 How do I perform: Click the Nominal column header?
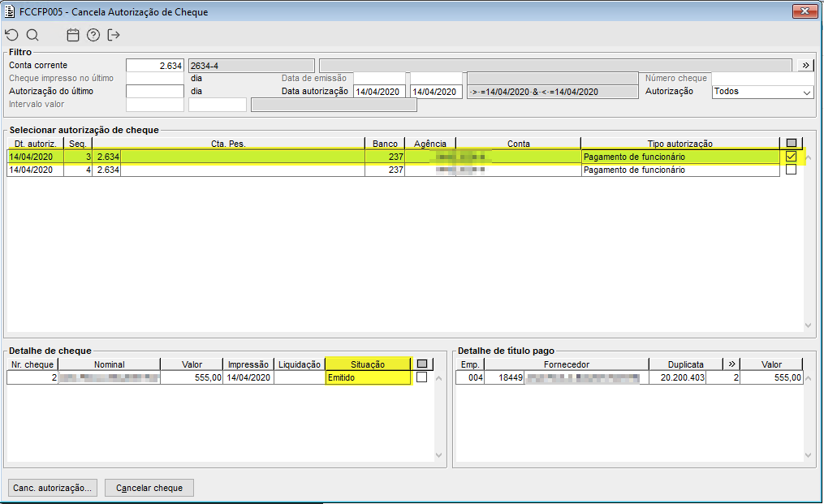[110, 364]
